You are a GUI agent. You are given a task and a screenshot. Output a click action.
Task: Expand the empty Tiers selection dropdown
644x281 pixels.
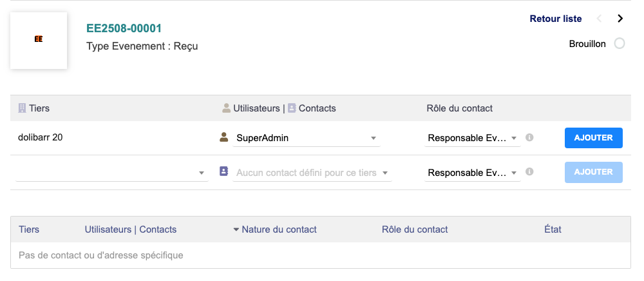tap(111, 173)
